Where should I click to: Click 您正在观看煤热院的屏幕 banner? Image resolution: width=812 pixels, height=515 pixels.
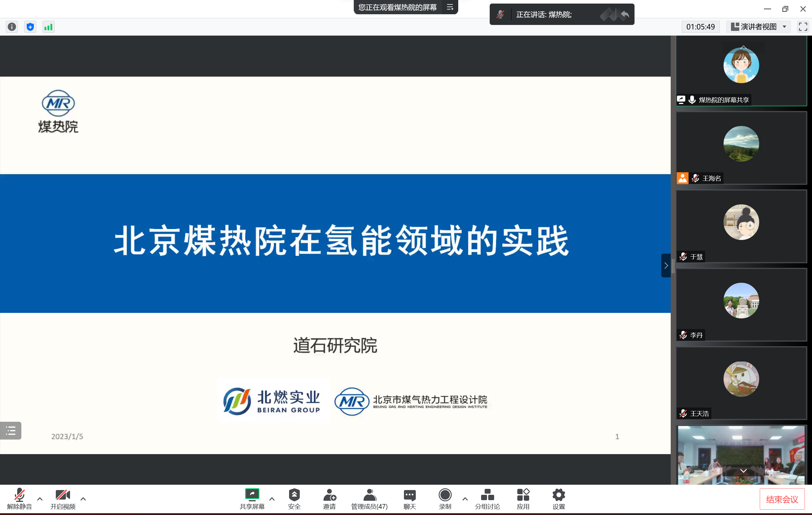(398, 7)
